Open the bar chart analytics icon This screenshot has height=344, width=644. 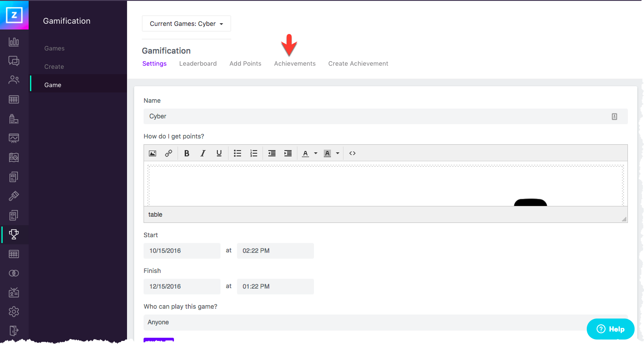pos(14,42)
